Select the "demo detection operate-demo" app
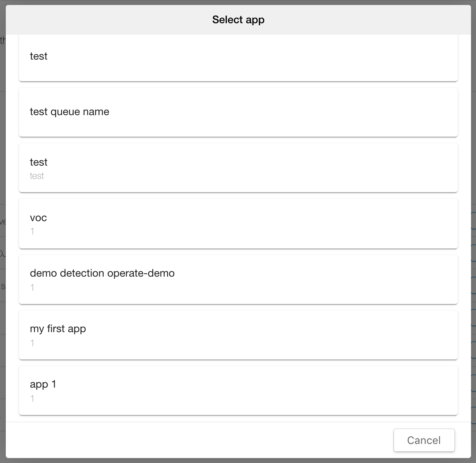Image resolution: width=476 pixels, height=463 pixels. (x=238, y=280)
